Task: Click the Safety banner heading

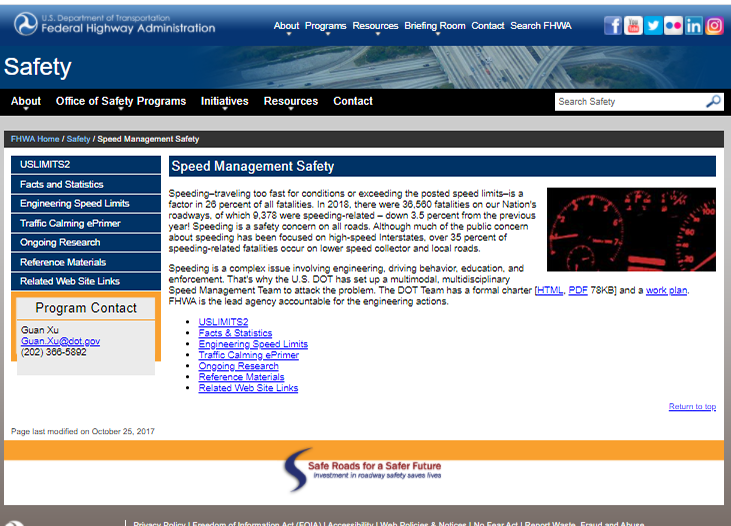Action: point(38,67)
